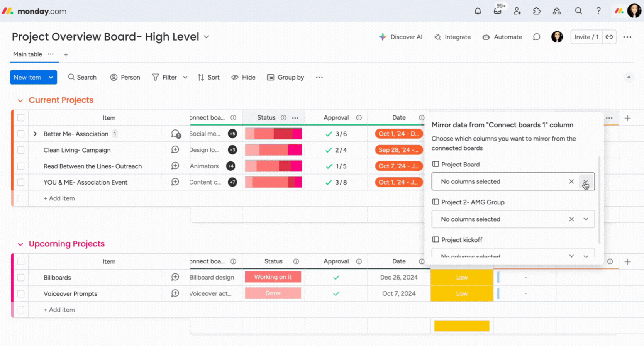Clear Project 2- AMG Group column selection
Image resolution: width=644 pixels, height=346 pixels.
[571, 219]
